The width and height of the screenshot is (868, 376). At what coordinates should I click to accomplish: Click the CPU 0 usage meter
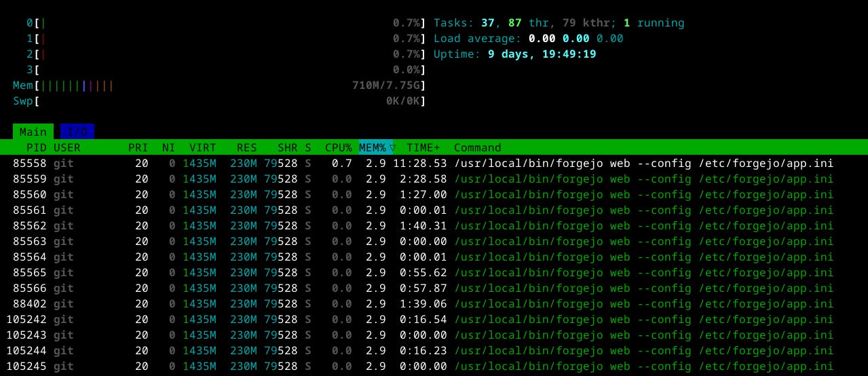(226, 22)
